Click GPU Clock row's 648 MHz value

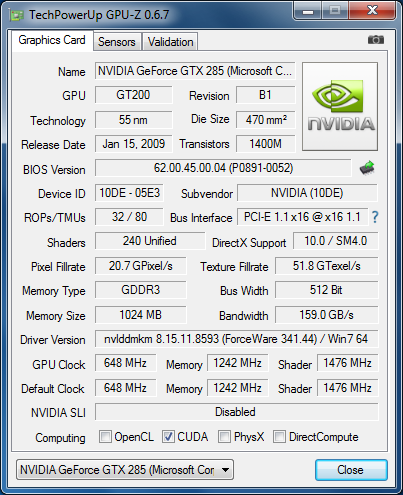125,363
